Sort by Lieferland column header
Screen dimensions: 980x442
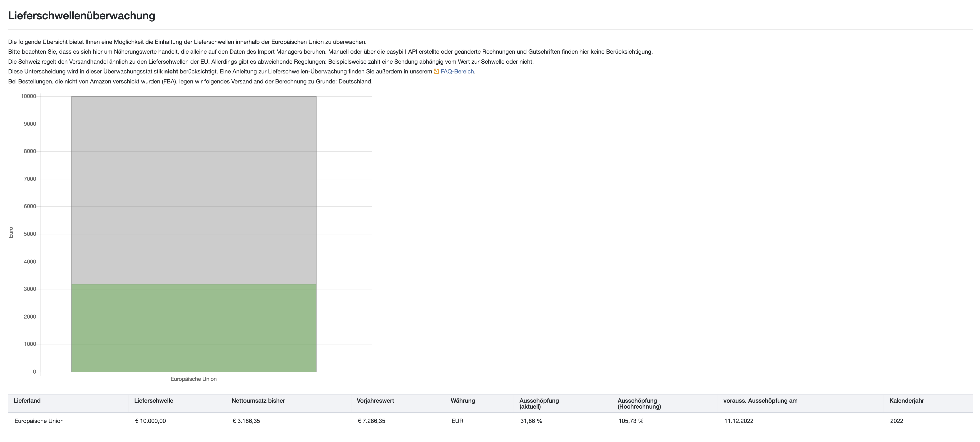[27, 400]
